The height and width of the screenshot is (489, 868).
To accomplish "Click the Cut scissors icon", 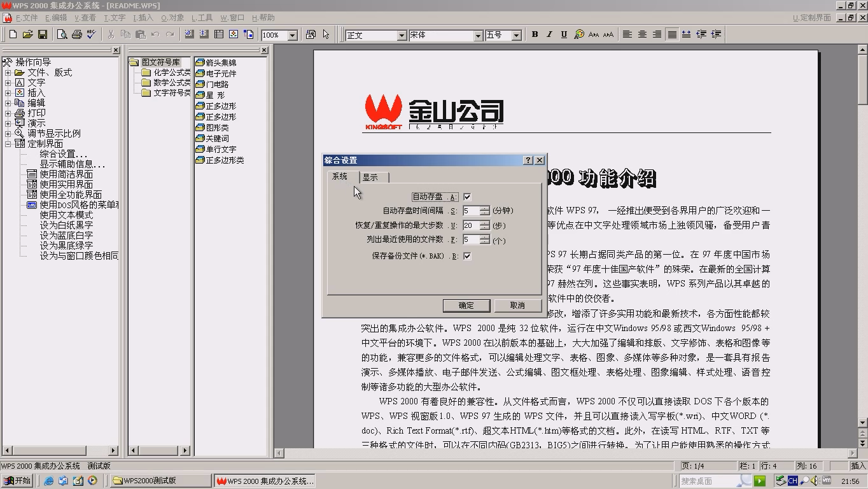I will pos(111,34).
